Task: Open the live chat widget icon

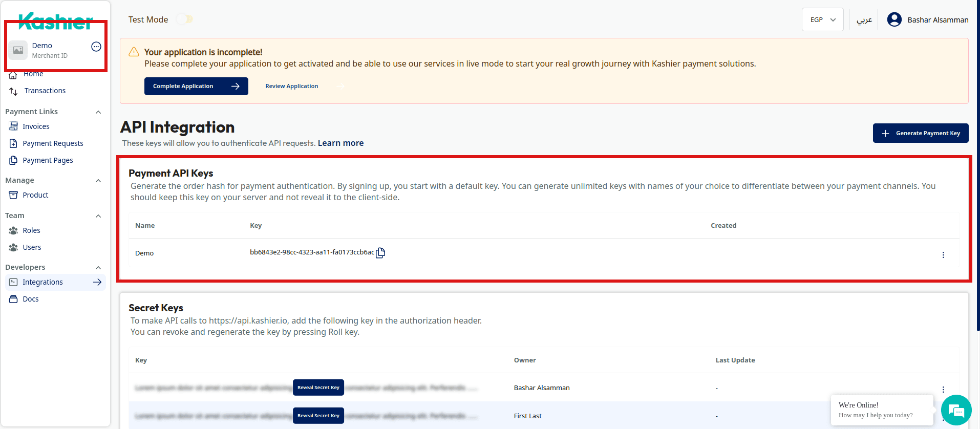Action: 956,410
